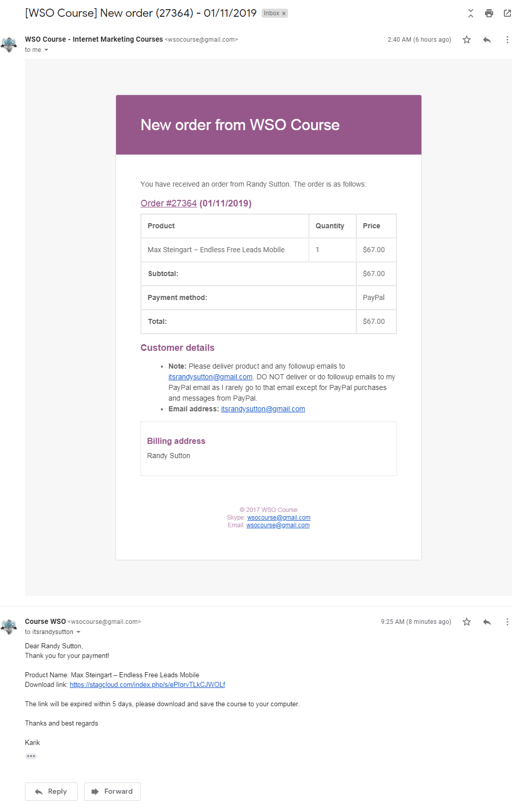Open more options for second message
This screenshot has height=812, width=512.
point(507,622)
